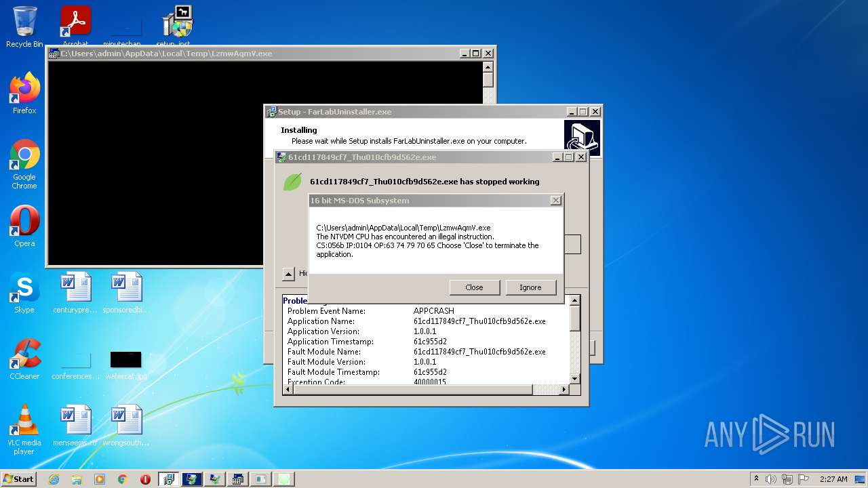This screenshot has width=868, height=488.
Task: Open the conferences desktop file
Action: (75, 366)
